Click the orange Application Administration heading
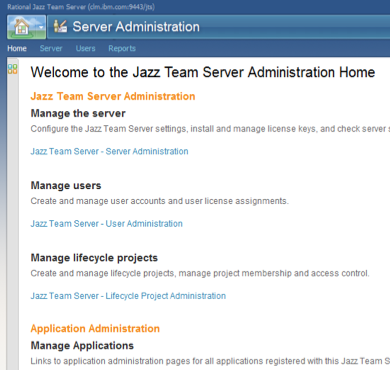Screen dimensions: 390x370 pyautogui.click(x=95, y=329)
